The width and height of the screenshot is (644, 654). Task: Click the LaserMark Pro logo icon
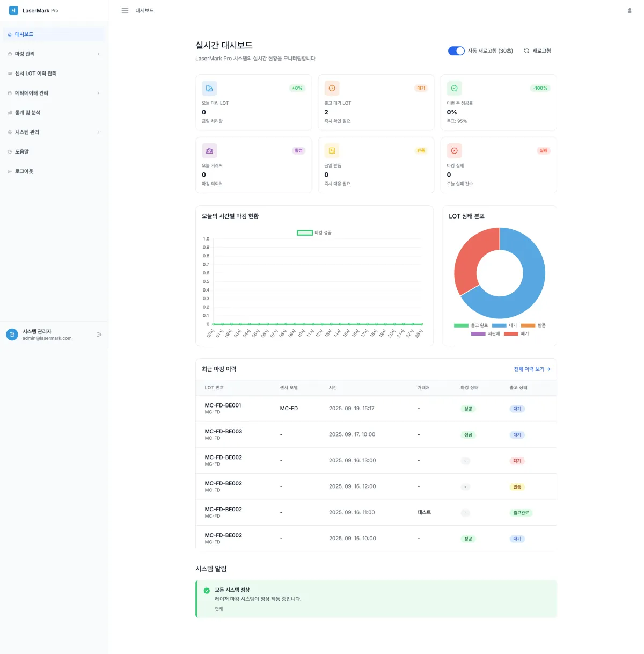(x=13, y=11)
